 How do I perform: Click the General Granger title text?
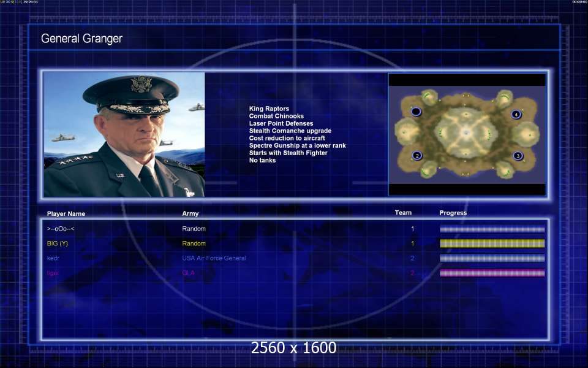click(81, 38)
